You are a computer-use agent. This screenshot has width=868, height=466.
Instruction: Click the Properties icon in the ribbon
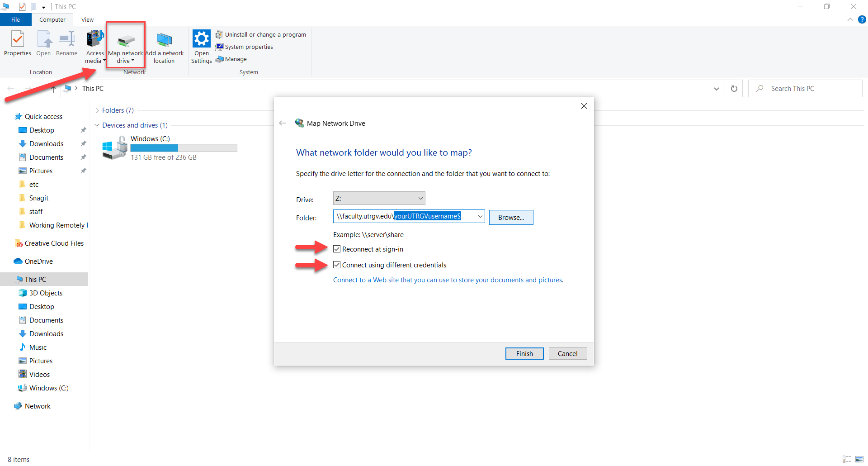(x=18, y=40)
